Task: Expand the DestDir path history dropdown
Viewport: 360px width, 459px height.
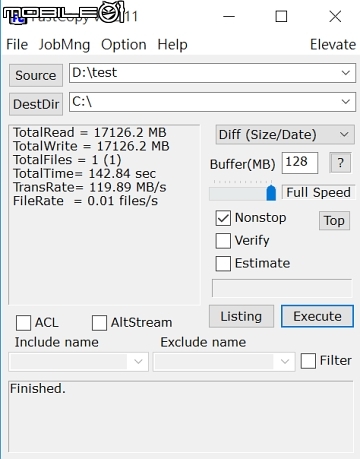Action: click(x=346, y=102)
